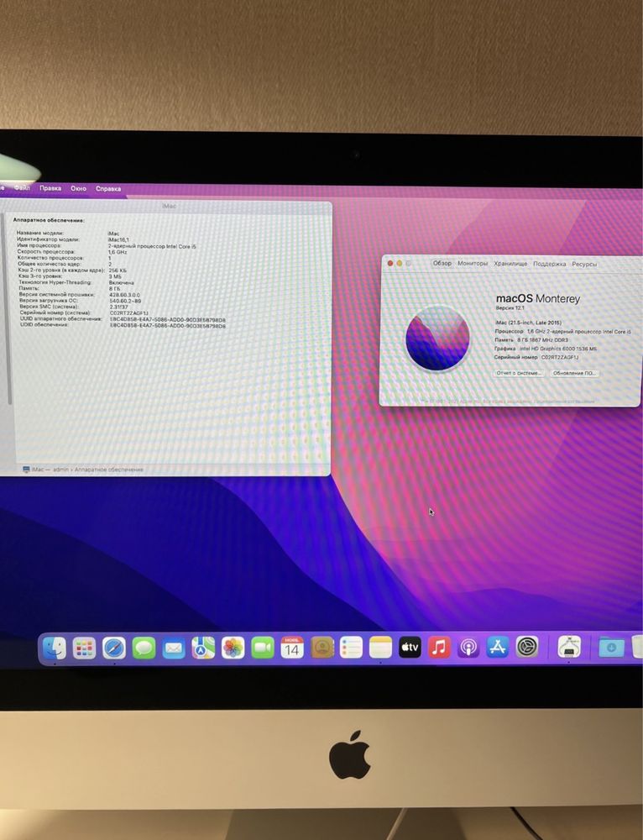643x840 pixels.
Task: Click the serial number in About This Mac
Action: [560, 357]
